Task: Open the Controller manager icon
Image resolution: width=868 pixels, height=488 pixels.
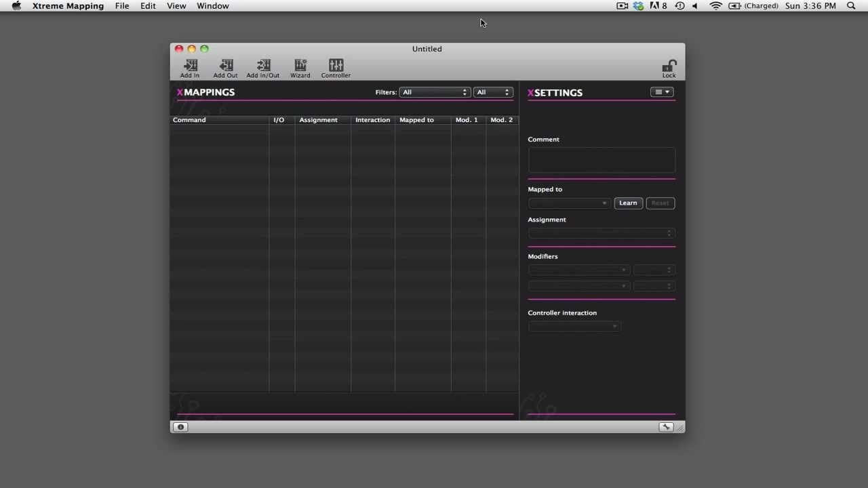Action: coord(336,66)
